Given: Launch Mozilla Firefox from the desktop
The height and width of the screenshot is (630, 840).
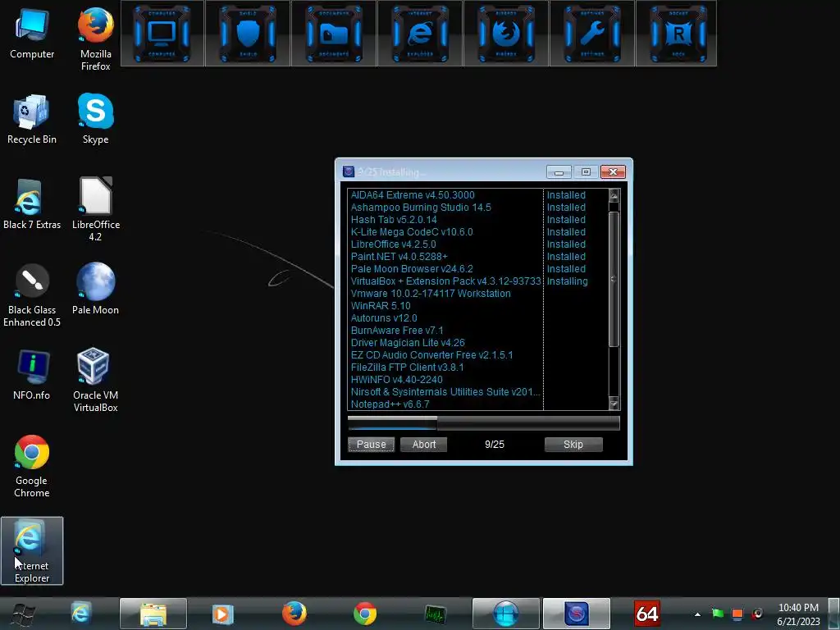Looking at the screenshot, I should 95,39.
